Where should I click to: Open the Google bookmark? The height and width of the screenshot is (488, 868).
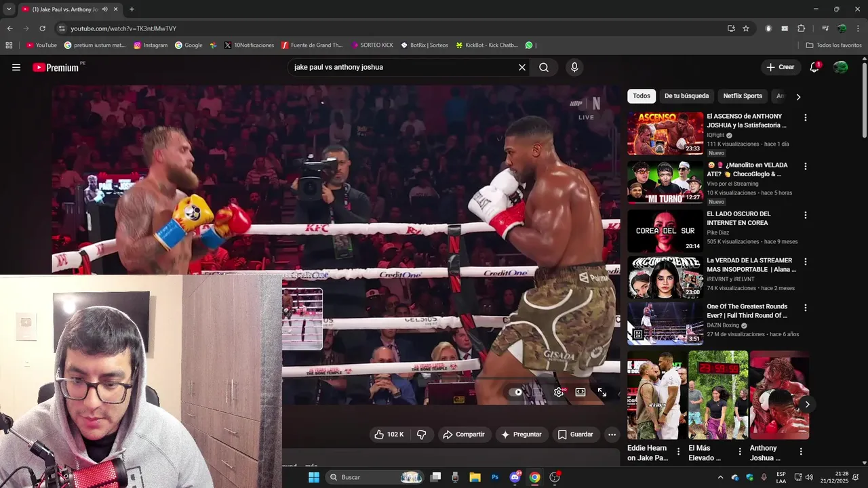(x=189, y=45)
